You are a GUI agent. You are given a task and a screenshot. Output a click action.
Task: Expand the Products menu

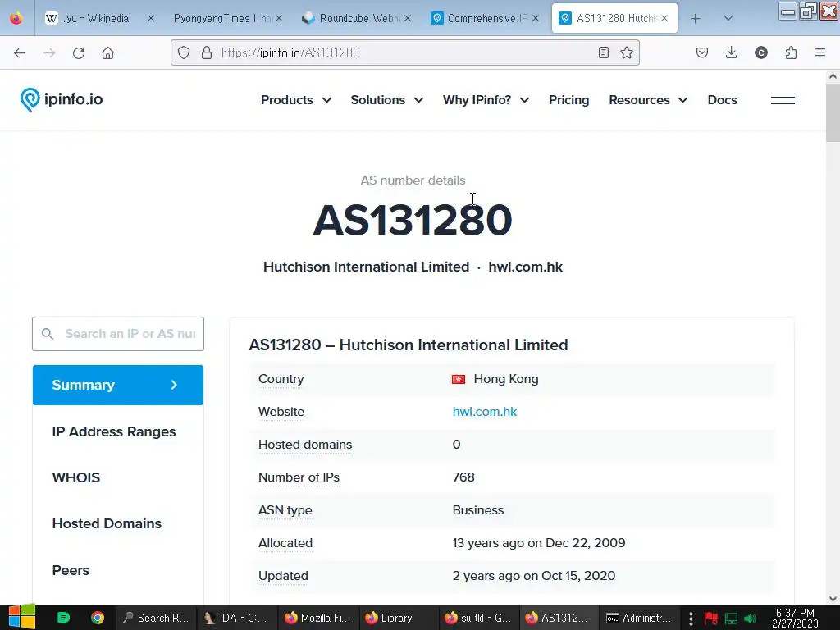pos(295,100)
